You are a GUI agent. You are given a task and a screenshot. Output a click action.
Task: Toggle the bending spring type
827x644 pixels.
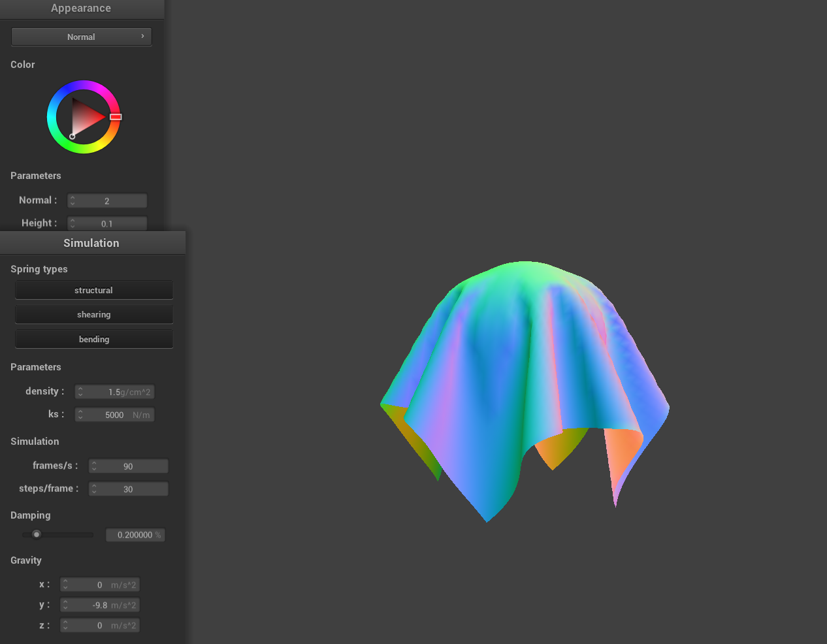[x=93, y=340]
